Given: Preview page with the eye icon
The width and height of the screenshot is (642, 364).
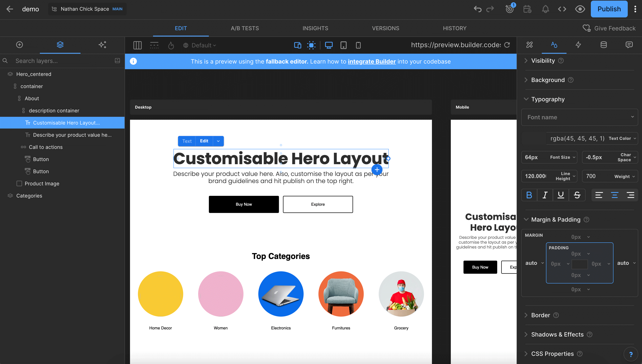Looking at the screenshot, I should pos(580,9).
